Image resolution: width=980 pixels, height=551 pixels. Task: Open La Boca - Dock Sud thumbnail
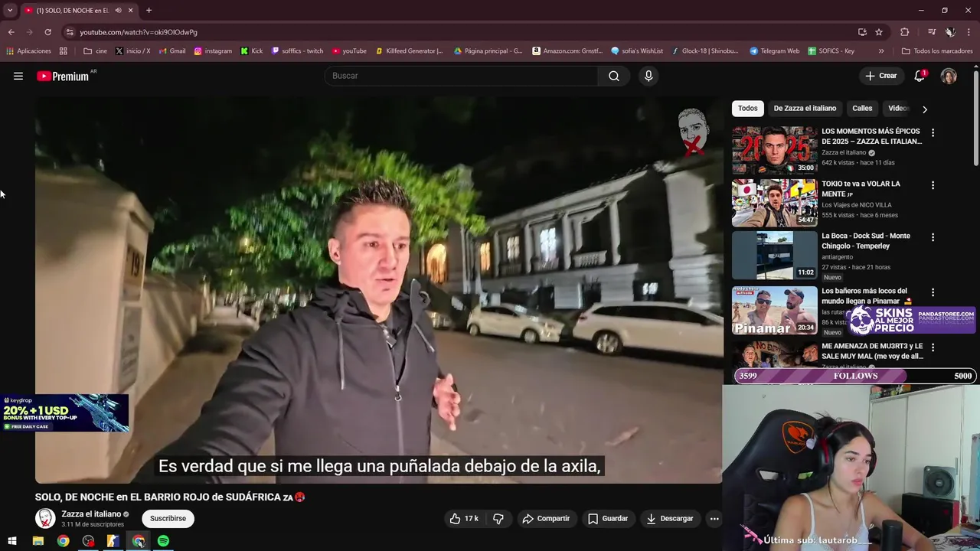774,255
